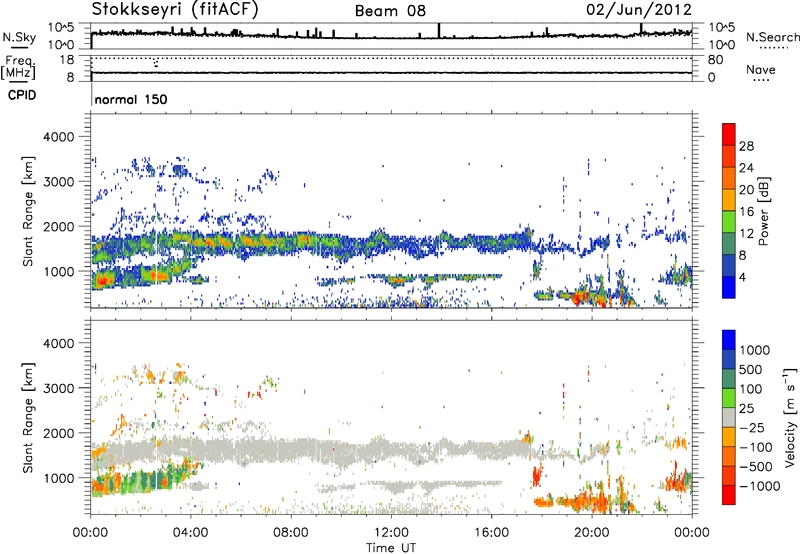Click the '4000' tick on the power panel axis

58,137
